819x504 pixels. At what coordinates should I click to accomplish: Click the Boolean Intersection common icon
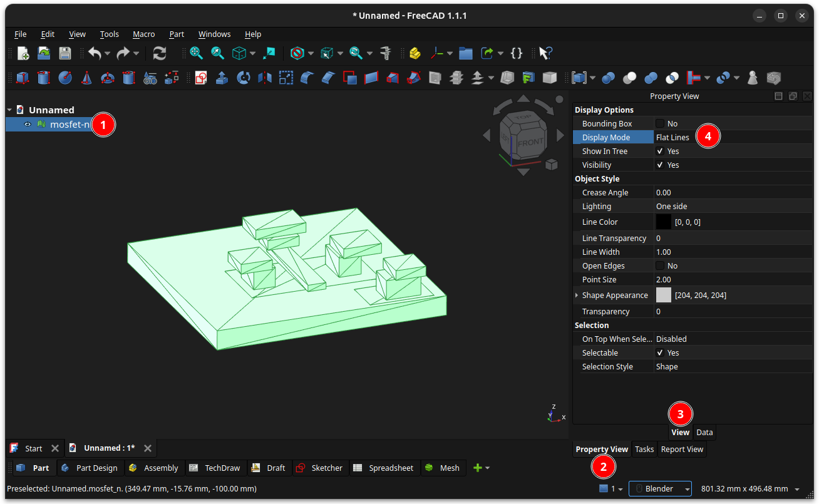[672, 78]
